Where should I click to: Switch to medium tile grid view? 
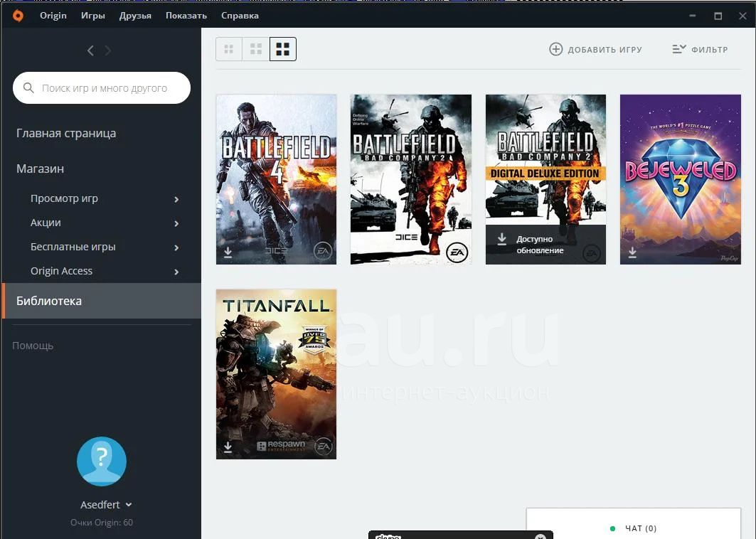(x=256, y=48)
